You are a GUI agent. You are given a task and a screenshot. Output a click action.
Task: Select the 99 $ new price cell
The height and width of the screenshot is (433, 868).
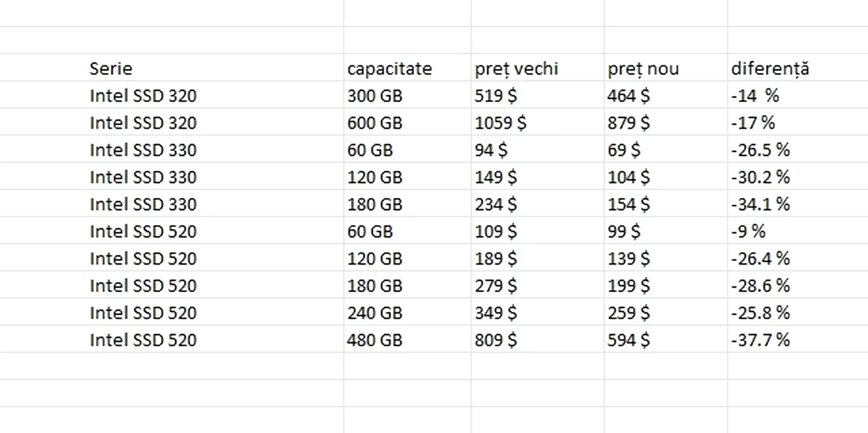pyautogui.click(x=666, y=231)
